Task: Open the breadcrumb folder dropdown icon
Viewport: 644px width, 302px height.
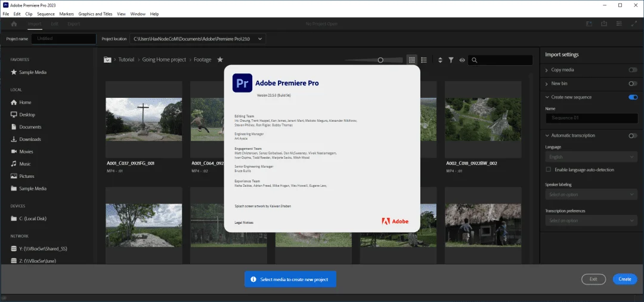Action: point(107,60)
